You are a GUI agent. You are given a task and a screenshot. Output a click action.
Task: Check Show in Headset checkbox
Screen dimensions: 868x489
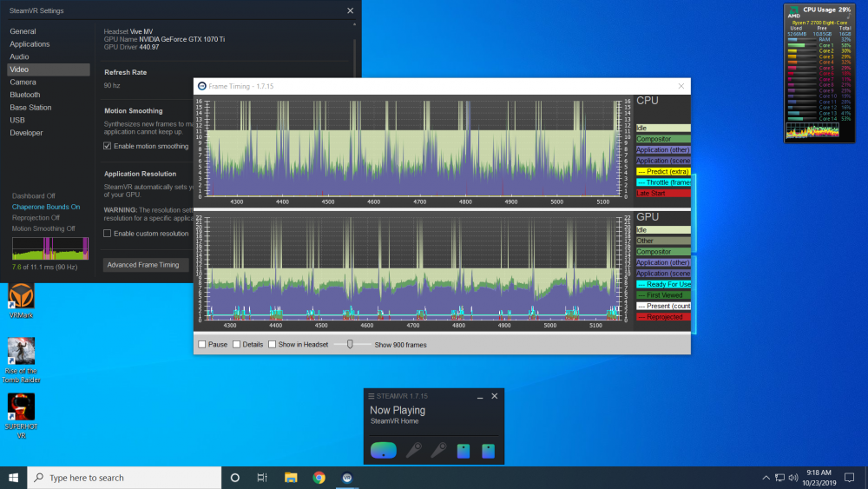(x=272, y=345)
